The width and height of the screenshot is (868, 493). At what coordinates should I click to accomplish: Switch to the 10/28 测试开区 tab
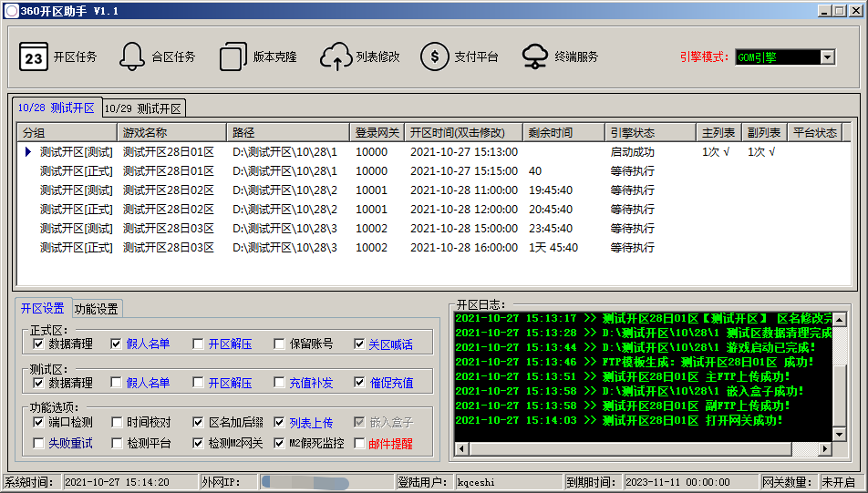(56, 108)
